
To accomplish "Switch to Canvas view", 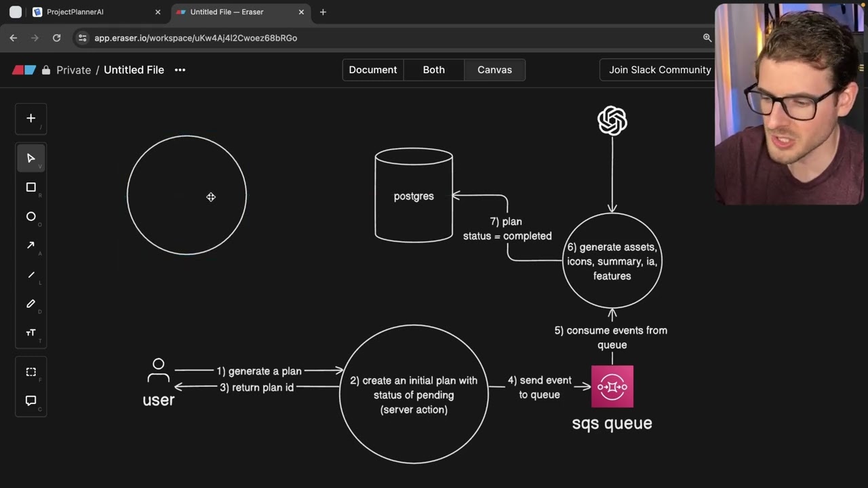I will point(494,70).
